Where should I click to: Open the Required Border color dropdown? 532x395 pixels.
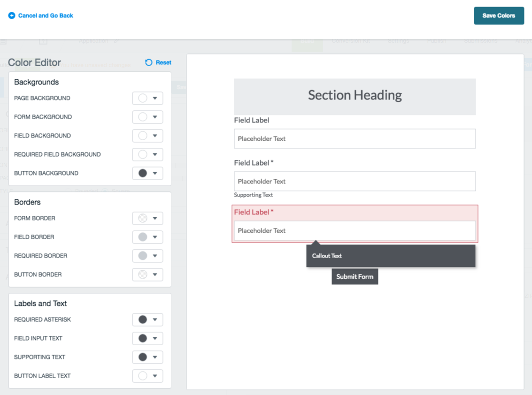[155, 256]
